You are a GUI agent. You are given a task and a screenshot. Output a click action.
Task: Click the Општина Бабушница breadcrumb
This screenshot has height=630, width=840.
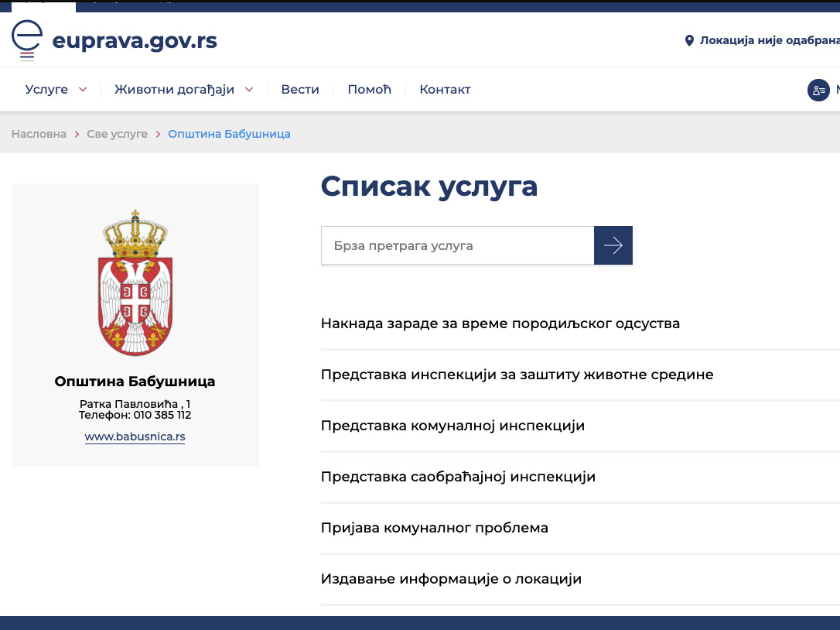(229, 134)
